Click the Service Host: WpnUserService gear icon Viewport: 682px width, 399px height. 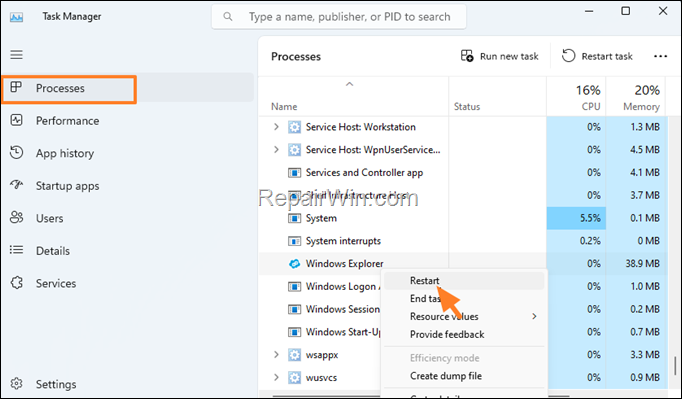pos(294,149)
